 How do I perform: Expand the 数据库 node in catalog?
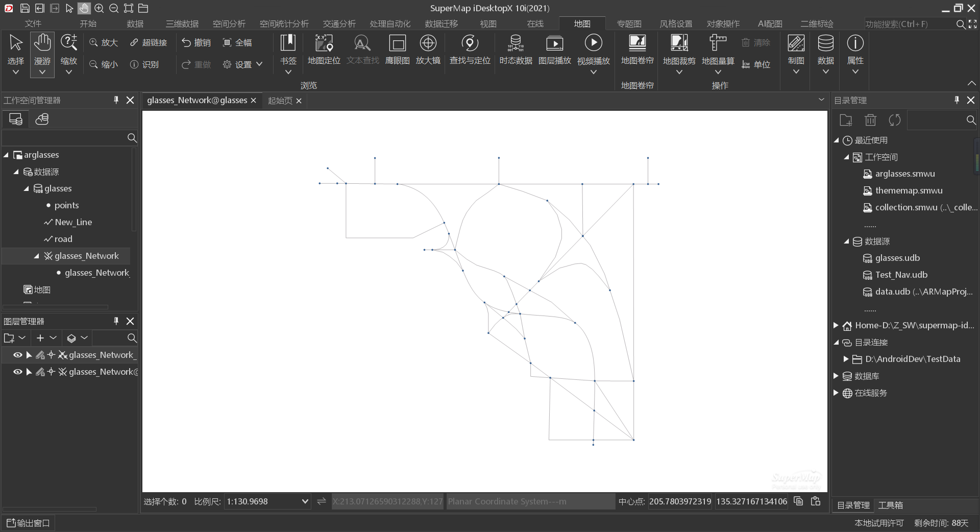[836, 376]
